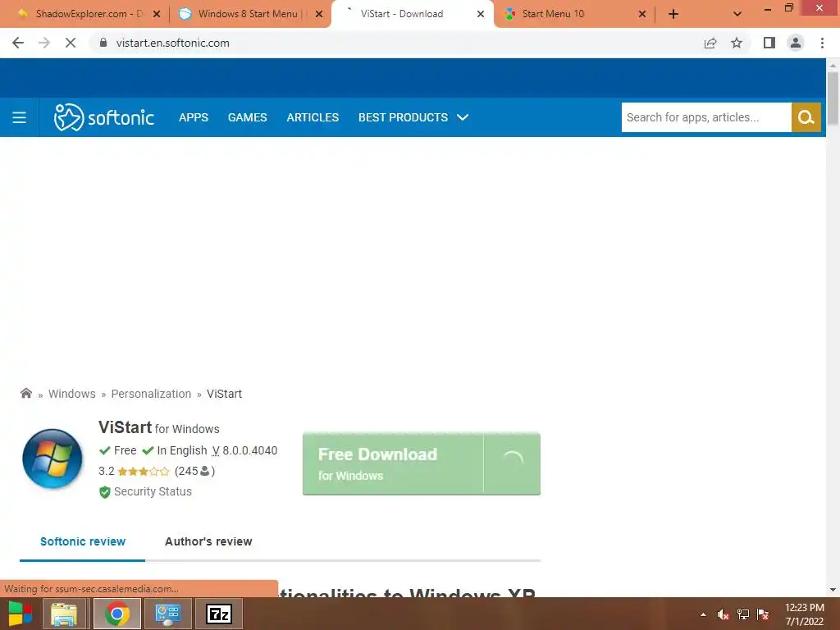840x630 pixels.
Task: Open Chrome profile avatar
Action: pos(796,43)
